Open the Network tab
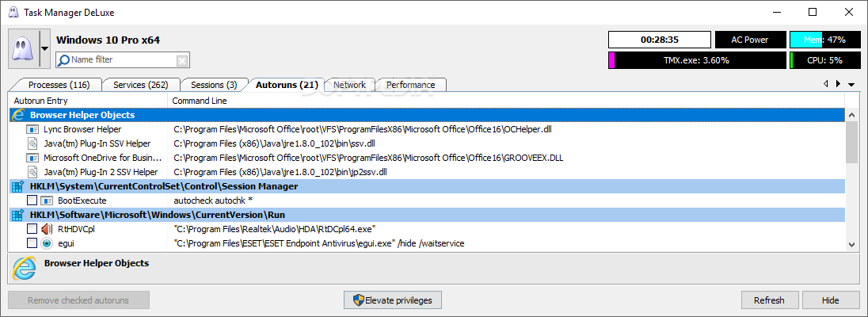The width and height of the screenshot is (868, 317). point(349,85)
